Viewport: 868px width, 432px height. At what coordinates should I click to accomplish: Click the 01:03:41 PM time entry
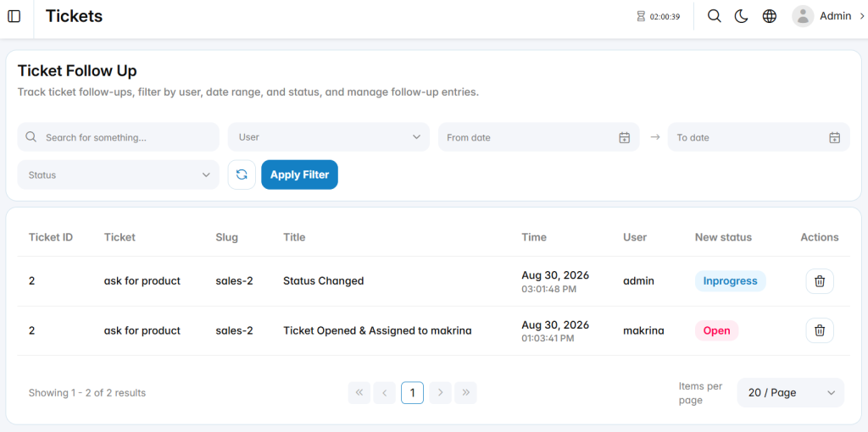(550, 339)
